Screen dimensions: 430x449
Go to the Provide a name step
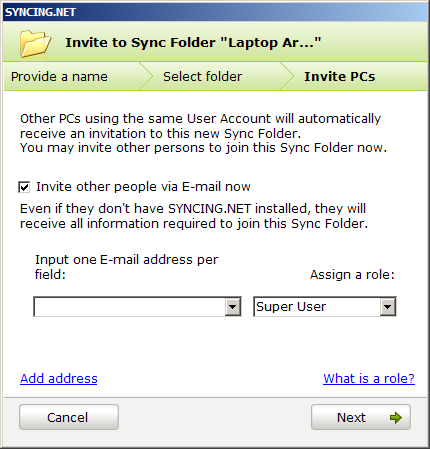pos(59,77)
